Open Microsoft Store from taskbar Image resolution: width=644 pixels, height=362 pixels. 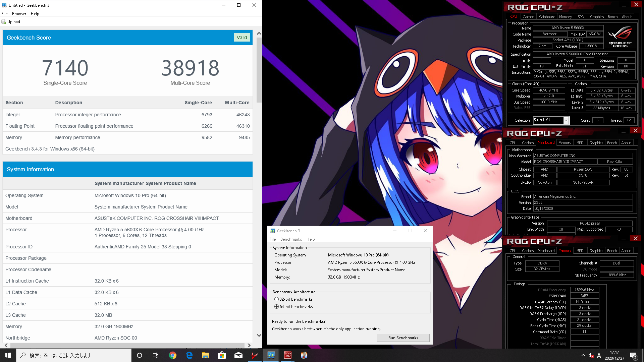tap(222, 355)
